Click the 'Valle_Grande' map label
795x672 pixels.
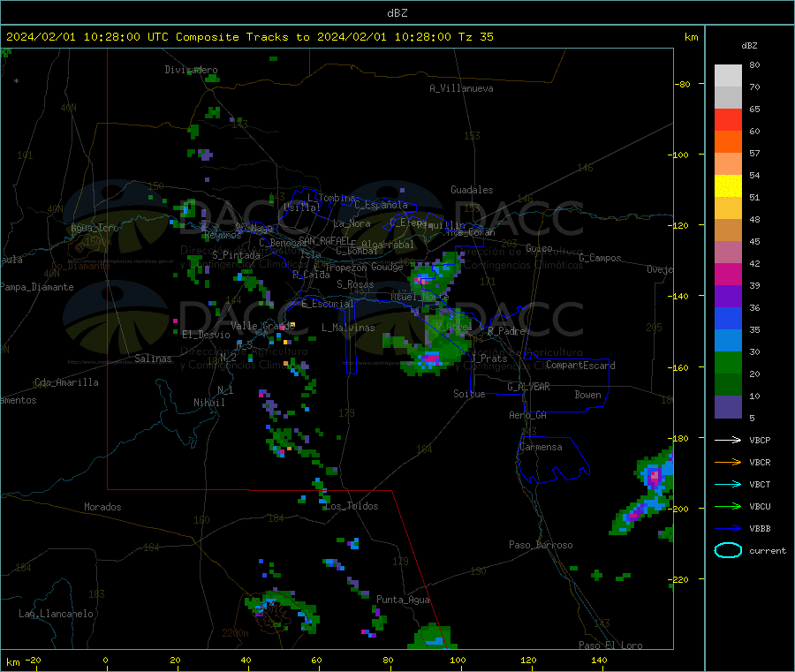[262, 326]
